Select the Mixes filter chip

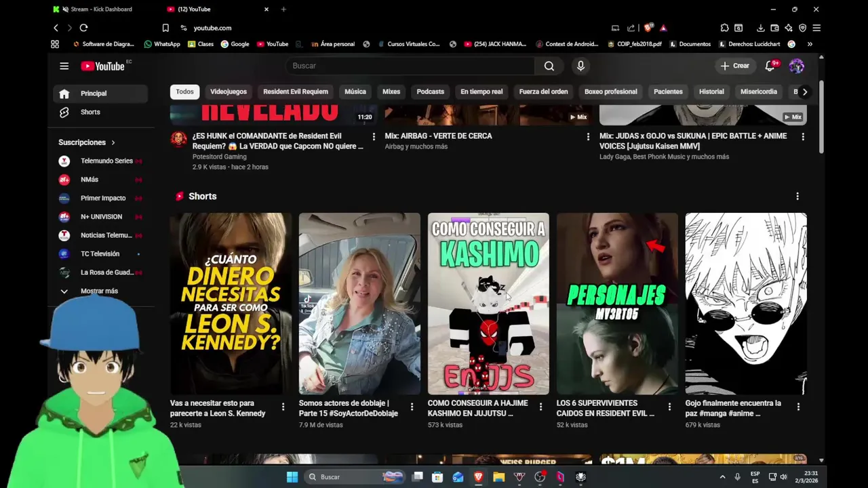tap(391, 91)
